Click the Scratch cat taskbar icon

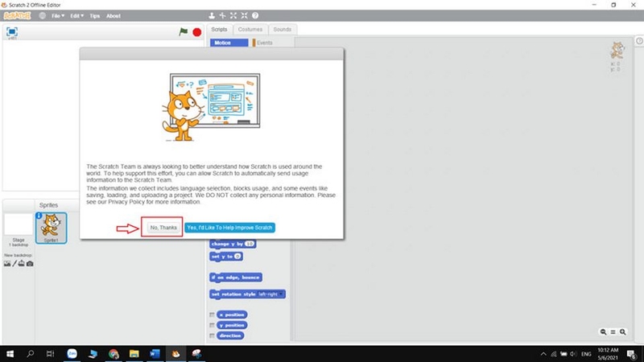click(175, 354)
